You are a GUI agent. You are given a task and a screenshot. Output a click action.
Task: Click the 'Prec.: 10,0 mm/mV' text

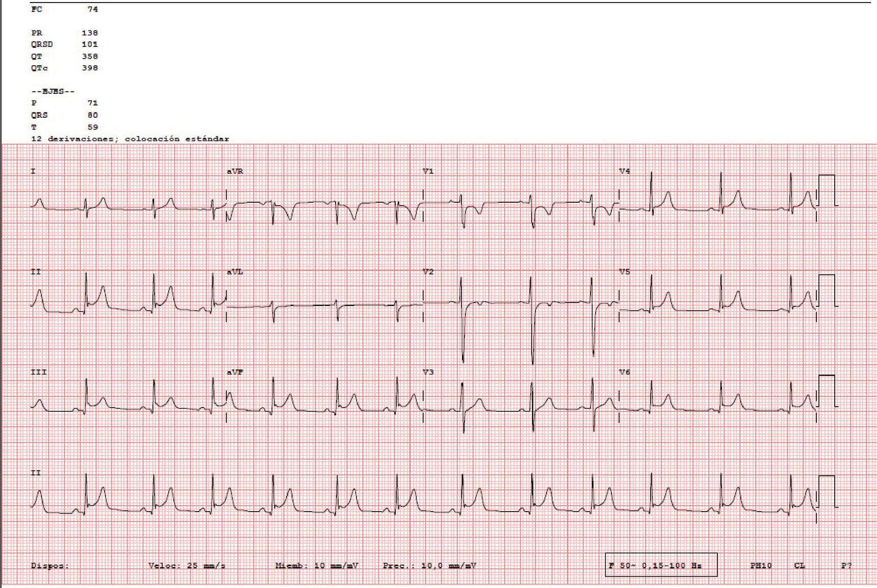point(430,566)
